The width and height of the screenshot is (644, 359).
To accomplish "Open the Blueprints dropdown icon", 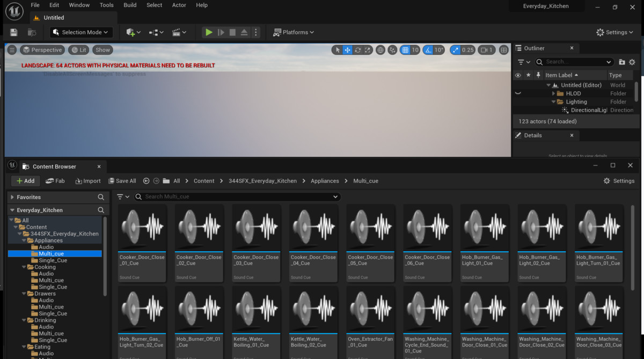I will pyautogui.click(x=156, y=32).
